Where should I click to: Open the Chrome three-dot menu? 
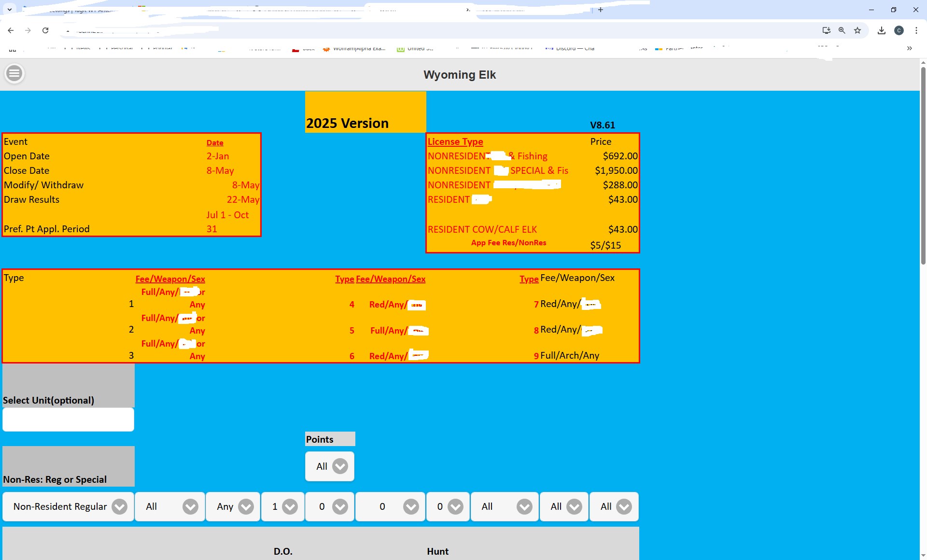tap(916, 30)
